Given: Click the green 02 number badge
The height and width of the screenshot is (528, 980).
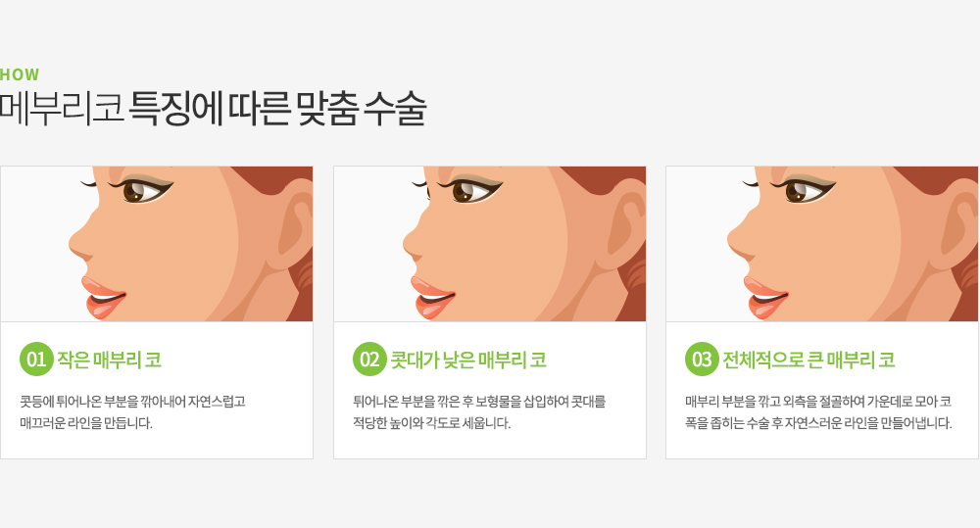Looking at the screenshot, I should pyautogui.click(x=369, y=360).
